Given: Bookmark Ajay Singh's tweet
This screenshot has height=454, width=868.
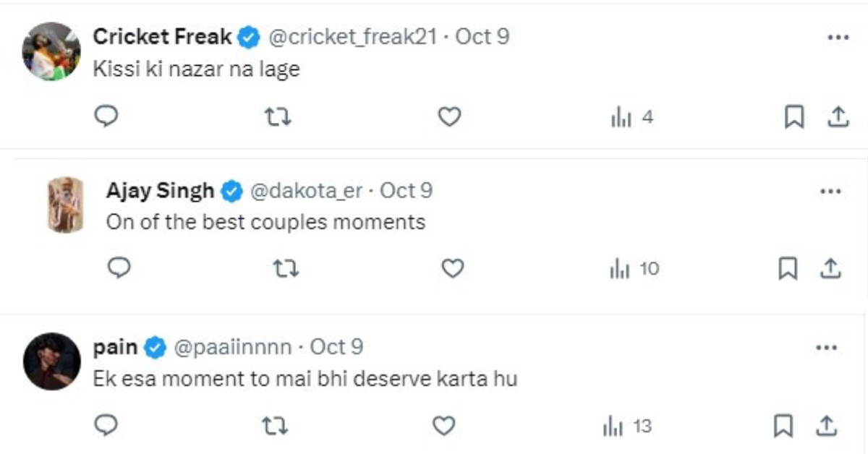Looking at the screenshot, I should [788, 270].
